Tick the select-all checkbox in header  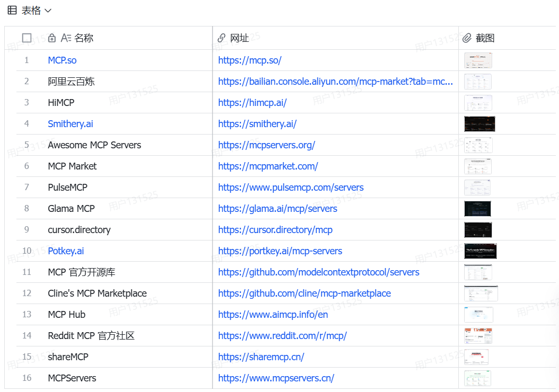coord(26,38)
